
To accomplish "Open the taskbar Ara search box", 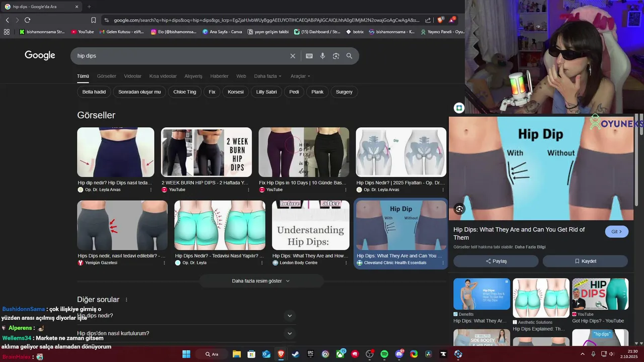I will [212, 354].
